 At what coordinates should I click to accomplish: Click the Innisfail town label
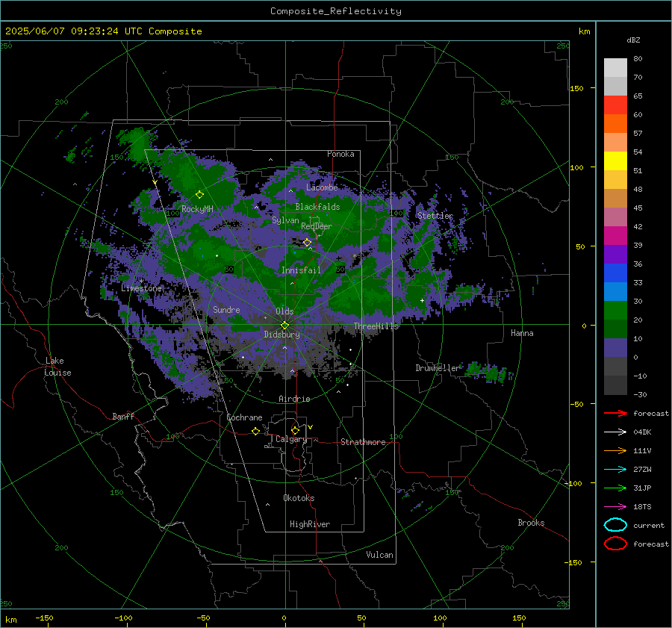(x=301, y=270)
